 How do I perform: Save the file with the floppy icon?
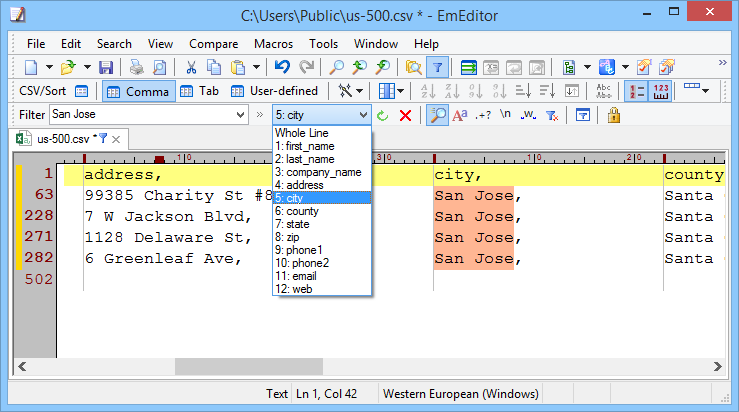click(x=106, y=67)
